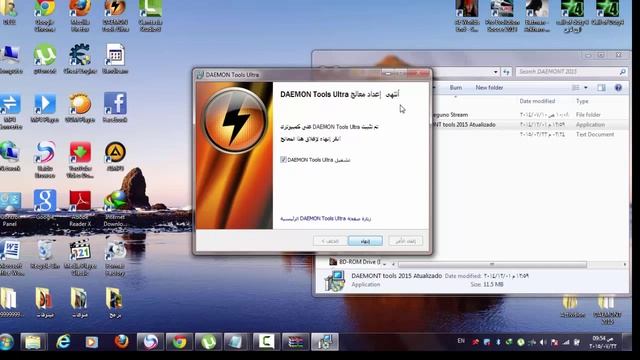Open Windows Explorer from the taskbar

point(33,342)
